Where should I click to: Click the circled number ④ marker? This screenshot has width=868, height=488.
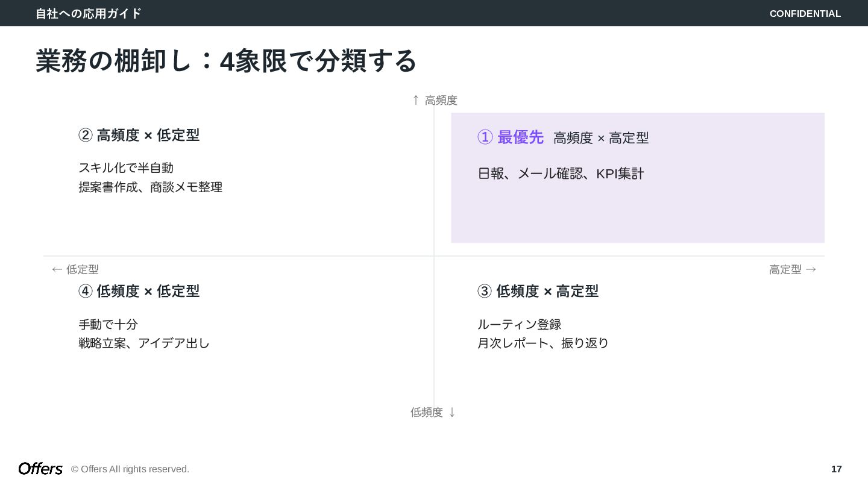(86, 291)
